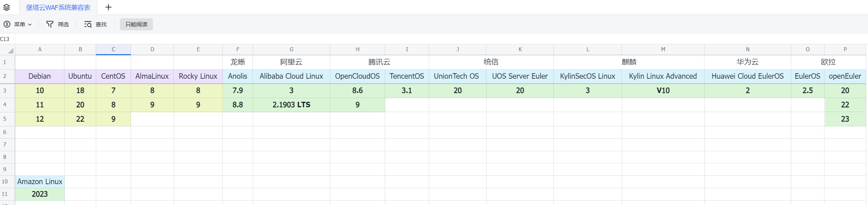This screenshot has width=868, height=205.
Task: Click the 8.8 Anolis version cell
Action: pos(238,105)
